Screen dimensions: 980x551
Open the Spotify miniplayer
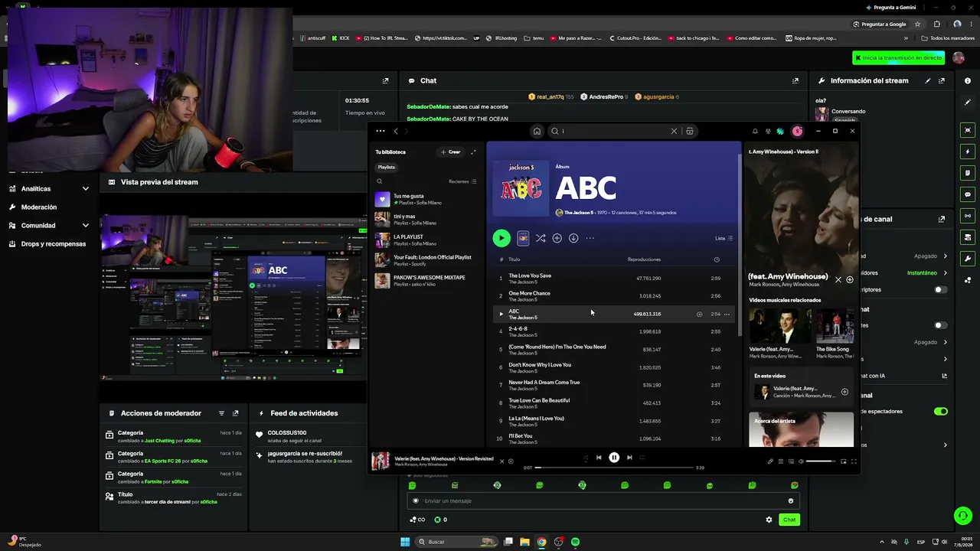click(843, 461)
